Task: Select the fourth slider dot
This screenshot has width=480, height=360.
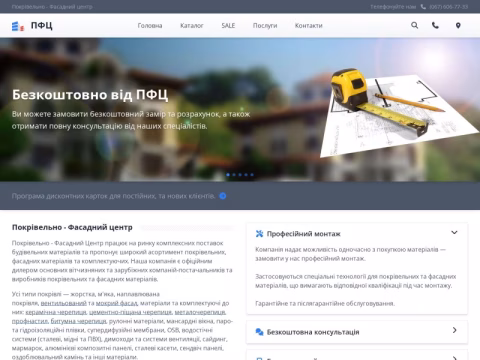Action: tap(246, 175)
